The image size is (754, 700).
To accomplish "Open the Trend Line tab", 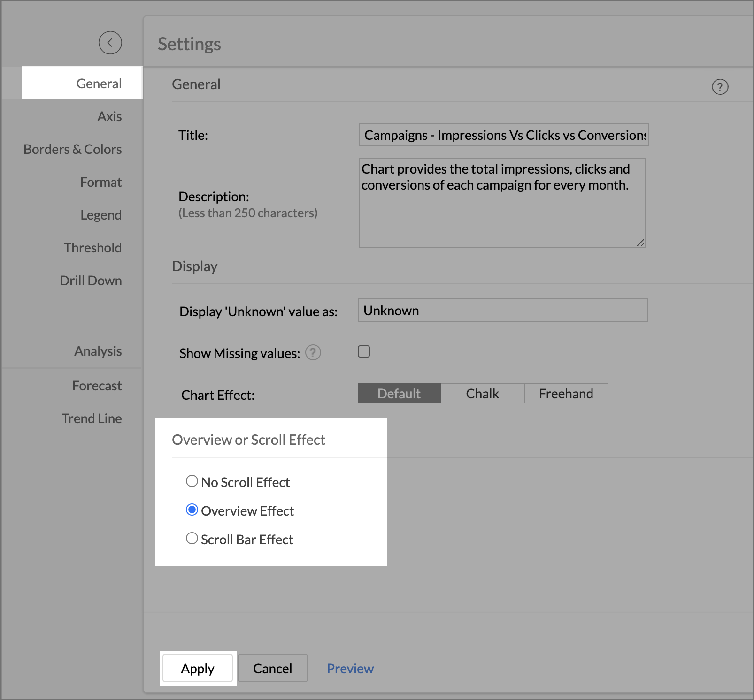I will point(92,418).
